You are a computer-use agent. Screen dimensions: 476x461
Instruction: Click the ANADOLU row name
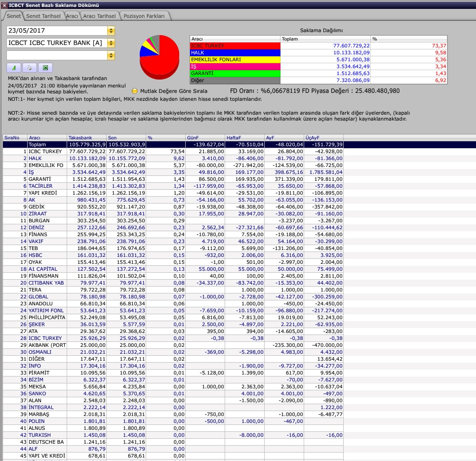pyautogui.click(x=40, y=304)
